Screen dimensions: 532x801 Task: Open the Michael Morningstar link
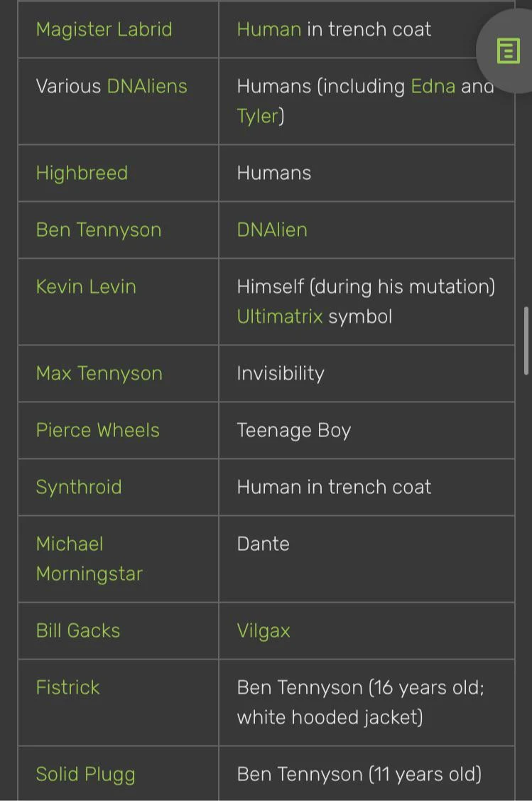pos(89,559)
